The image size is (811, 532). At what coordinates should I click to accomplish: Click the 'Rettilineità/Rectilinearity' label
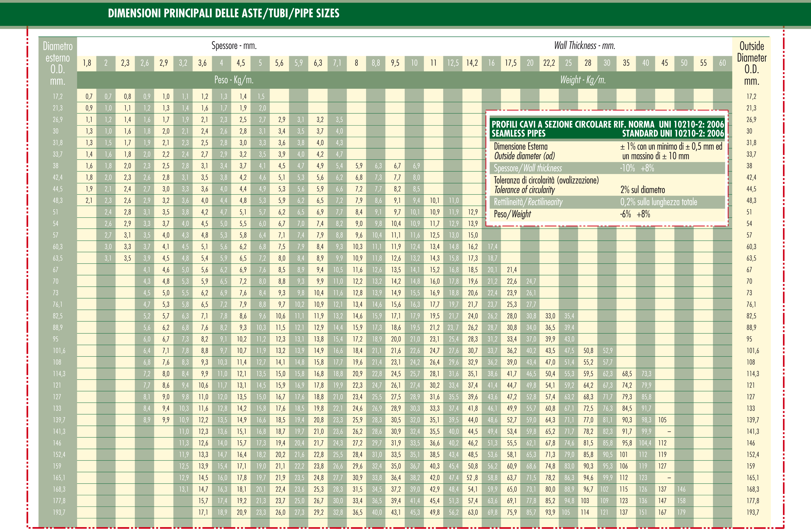[528, 202]
